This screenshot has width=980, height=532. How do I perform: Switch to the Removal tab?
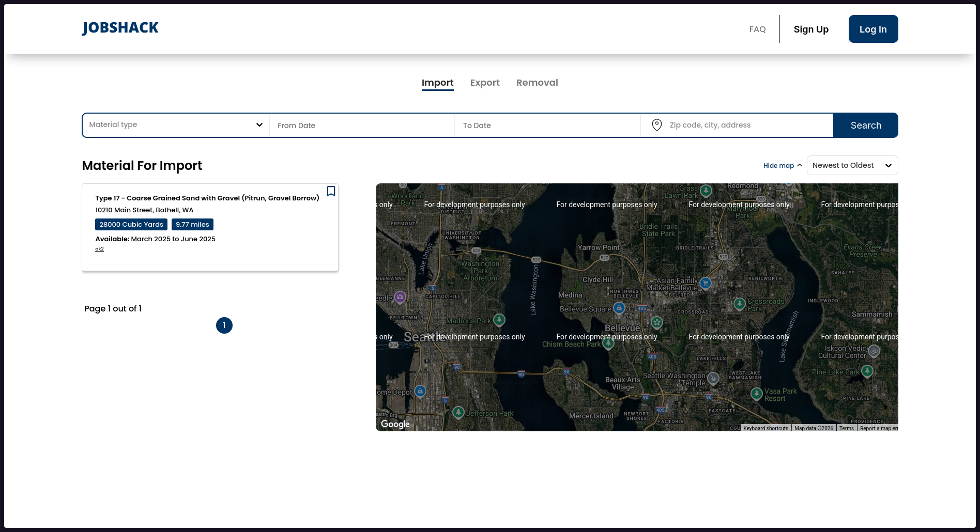click(x=537, y=83)
